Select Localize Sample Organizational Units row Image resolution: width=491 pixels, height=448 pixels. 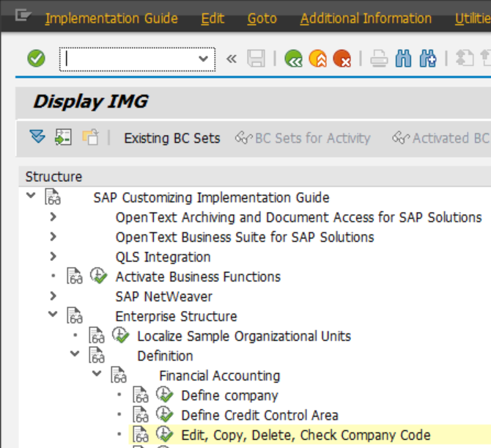(x=244, y=336)
